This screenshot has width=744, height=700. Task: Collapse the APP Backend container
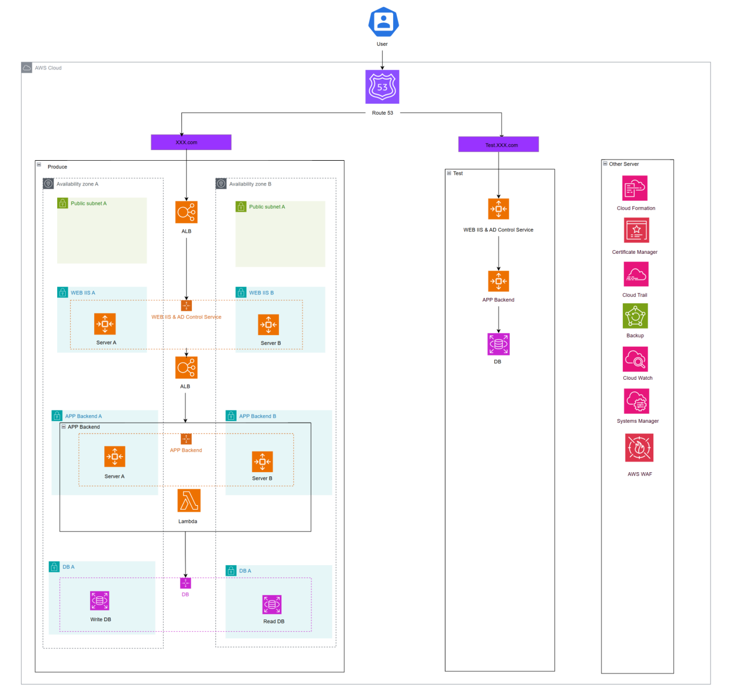tap(64, 427)
